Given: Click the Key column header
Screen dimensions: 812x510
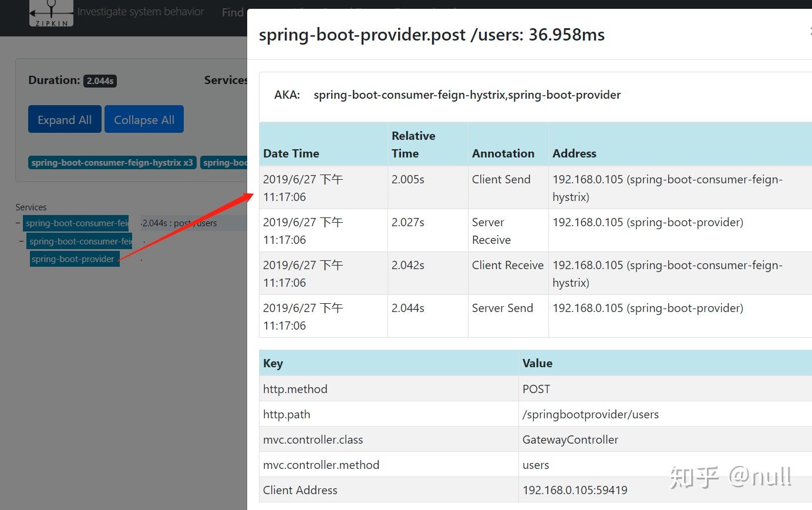Looking at the screenshot, I should coord(273,363).
